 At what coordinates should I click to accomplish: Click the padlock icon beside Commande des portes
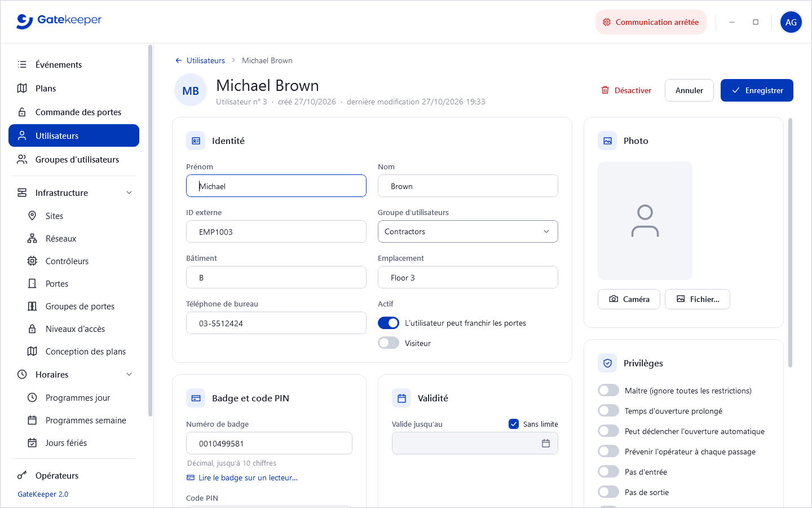22,112
